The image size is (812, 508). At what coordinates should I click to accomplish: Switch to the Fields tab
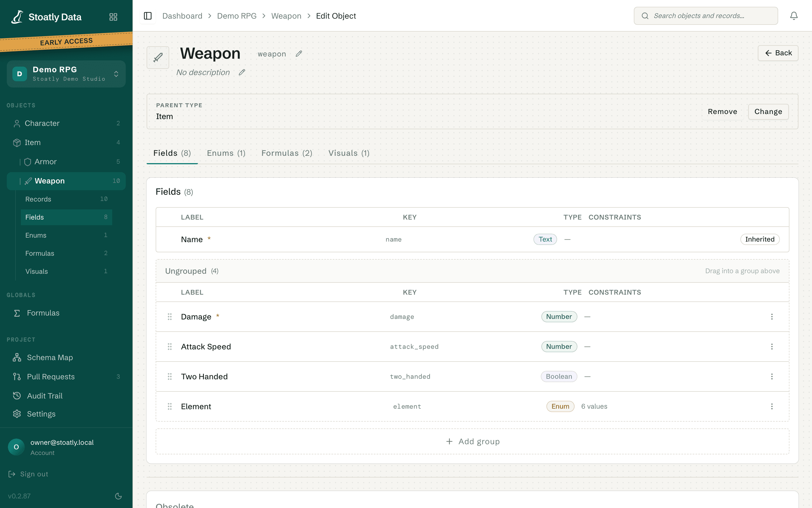[x=172, y=153]
